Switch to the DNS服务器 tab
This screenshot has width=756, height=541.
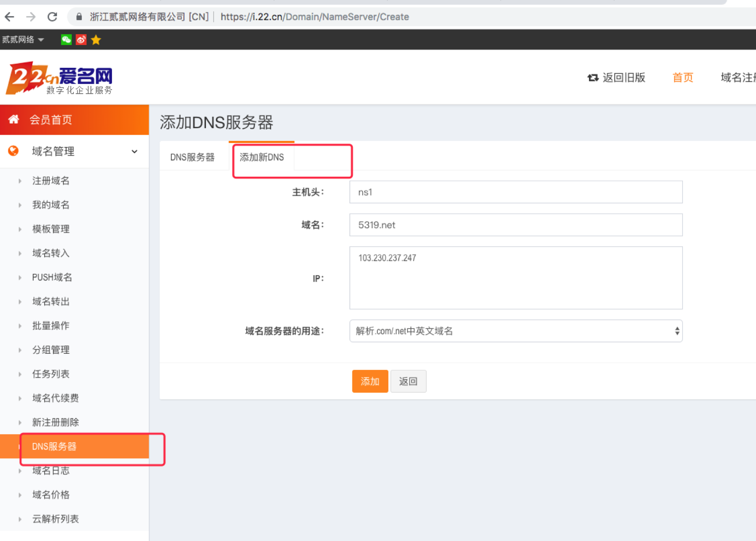coord(192,157)
